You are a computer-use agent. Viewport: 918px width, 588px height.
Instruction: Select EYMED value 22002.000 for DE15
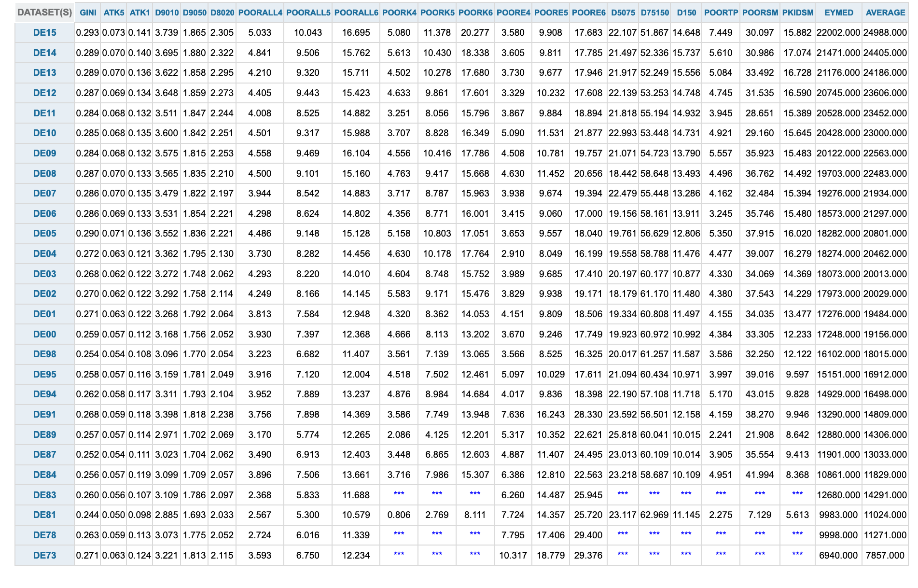838,33
